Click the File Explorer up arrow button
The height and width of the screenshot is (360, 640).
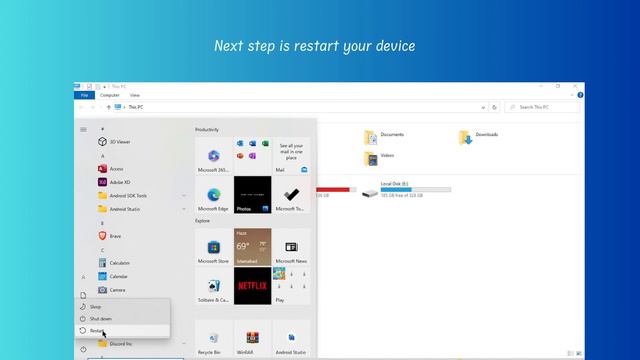[109, 107]
